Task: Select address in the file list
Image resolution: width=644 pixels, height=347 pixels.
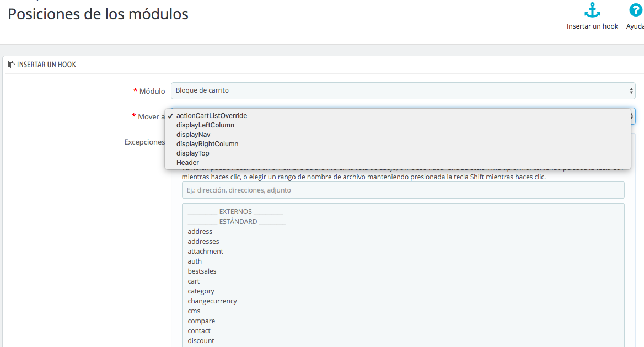Action: tap(200, 232)
